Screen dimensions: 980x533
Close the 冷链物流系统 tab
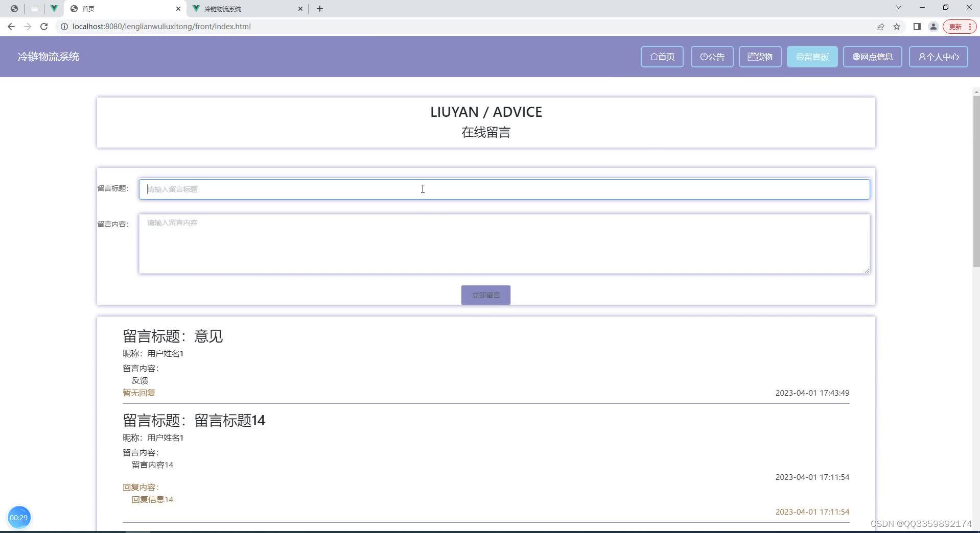coord(300,9)
